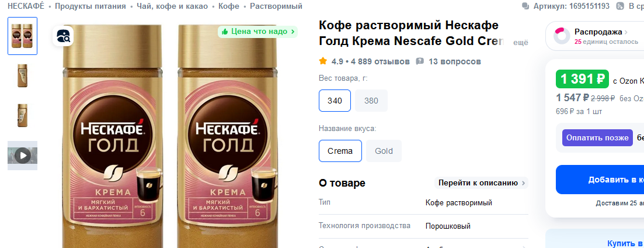Select the 380 g weight option
This screenshot has height=248, width=644.
[371, 101]
